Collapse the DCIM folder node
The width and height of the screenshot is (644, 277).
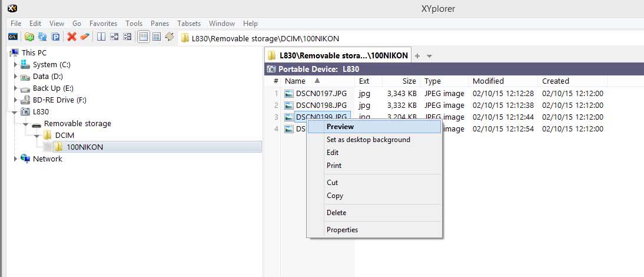point(36,136)
